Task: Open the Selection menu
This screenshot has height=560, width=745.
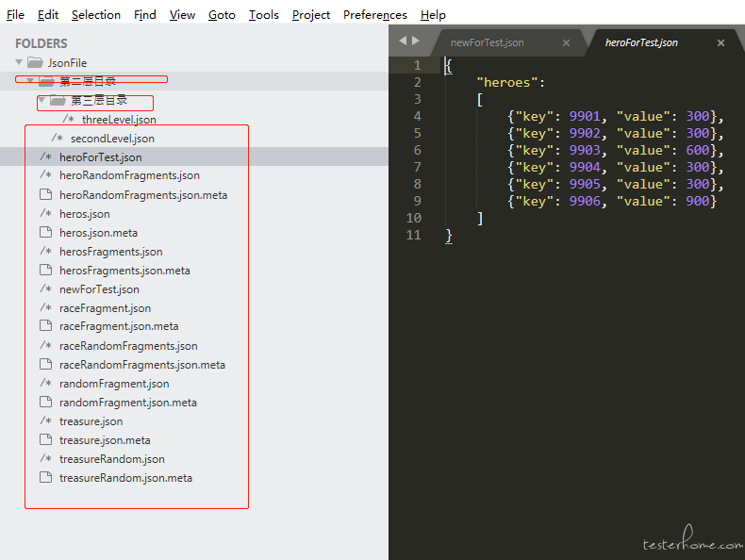Action: point(96,15)
